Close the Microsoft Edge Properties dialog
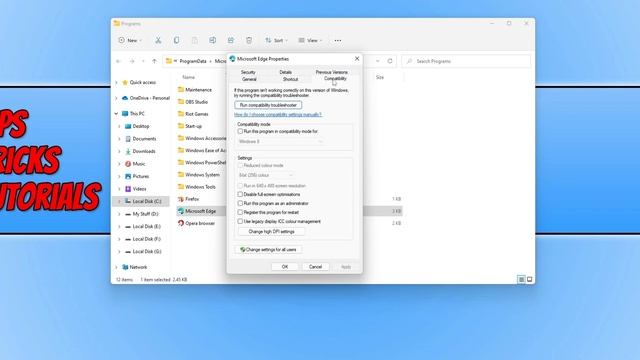The image size is (640, 360). [x=357, y=59]
